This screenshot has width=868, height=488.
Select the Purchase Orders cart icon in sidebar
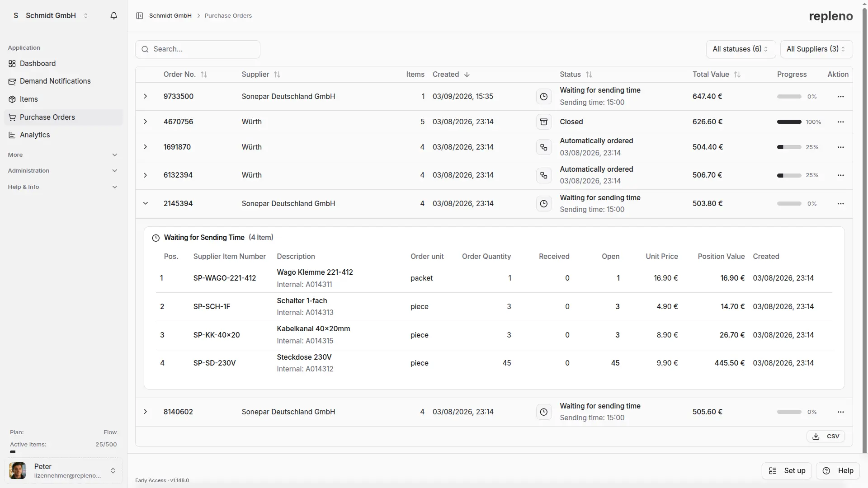point(11,117)
